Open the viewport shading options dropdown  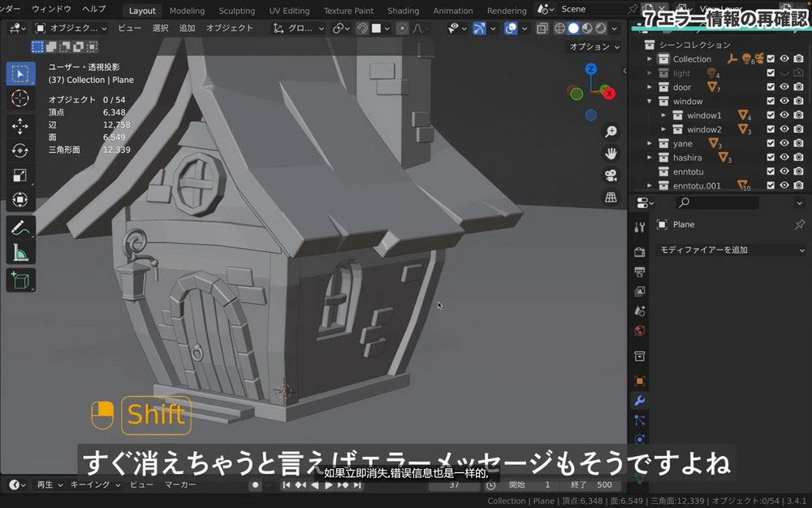coord(615,28)
